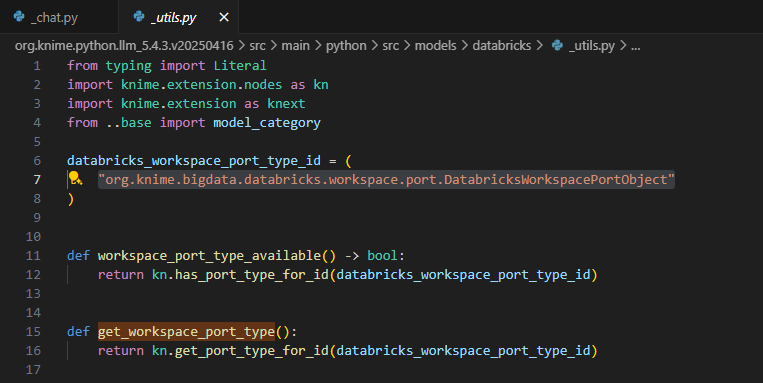763x383 pixels.
Task: Click 'get_port_type_for_id' method call
Action: coord(252,350)
